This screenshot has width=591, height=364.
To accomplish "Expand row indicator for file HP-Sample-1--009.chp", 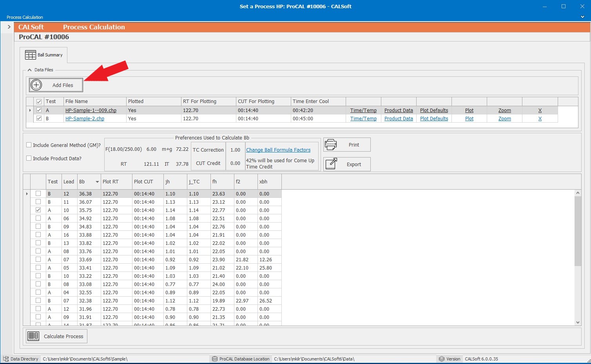I will [30, 110].
